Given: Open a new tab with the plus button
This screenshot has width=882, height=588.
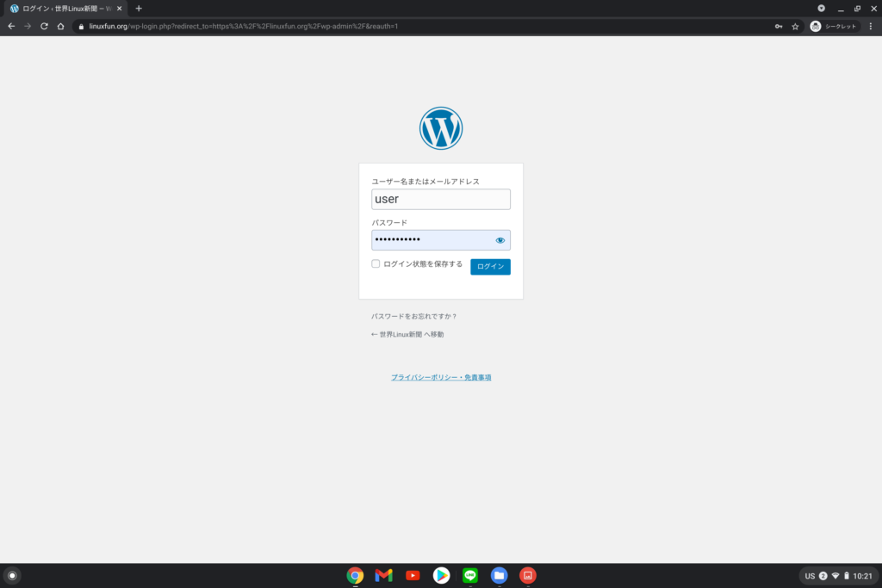Looking at the screenshot, I should coord(139,9).
